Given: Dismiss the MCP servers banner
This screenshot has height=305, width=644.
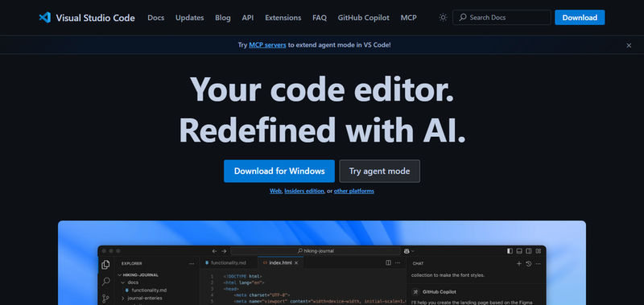Looking at the screenshot, I should click(629, 46).
